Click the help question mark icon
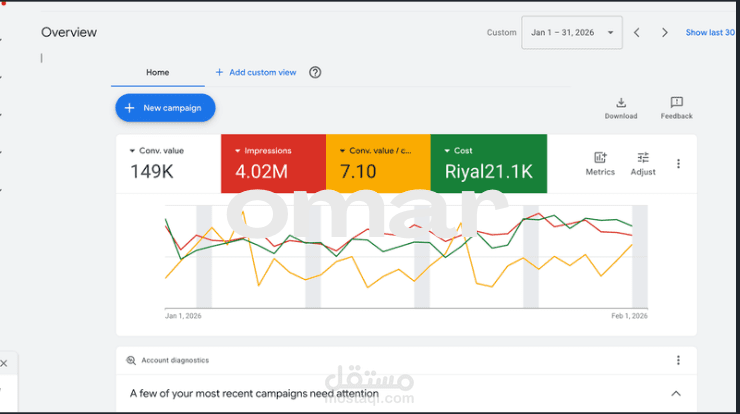This screenshot has width=740, height=414. click(315, 72)
